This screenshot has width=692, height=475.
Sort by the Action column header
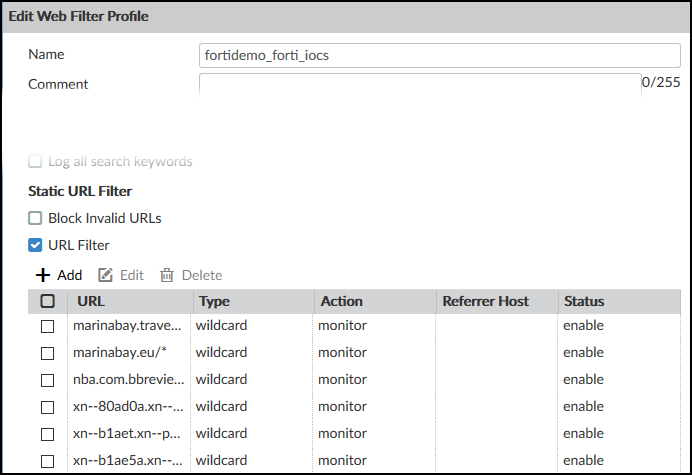point(342,301)
